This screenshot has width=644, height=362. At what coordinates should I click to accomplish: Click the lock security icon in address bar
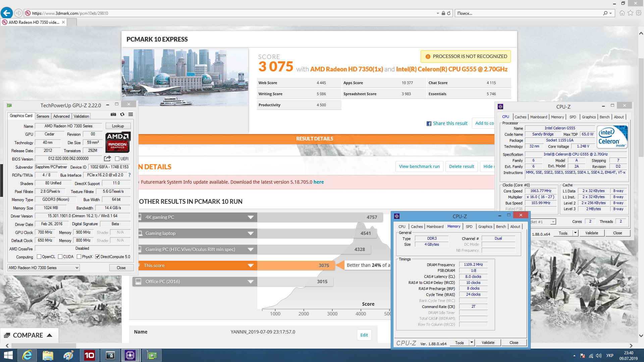(443, 13)
